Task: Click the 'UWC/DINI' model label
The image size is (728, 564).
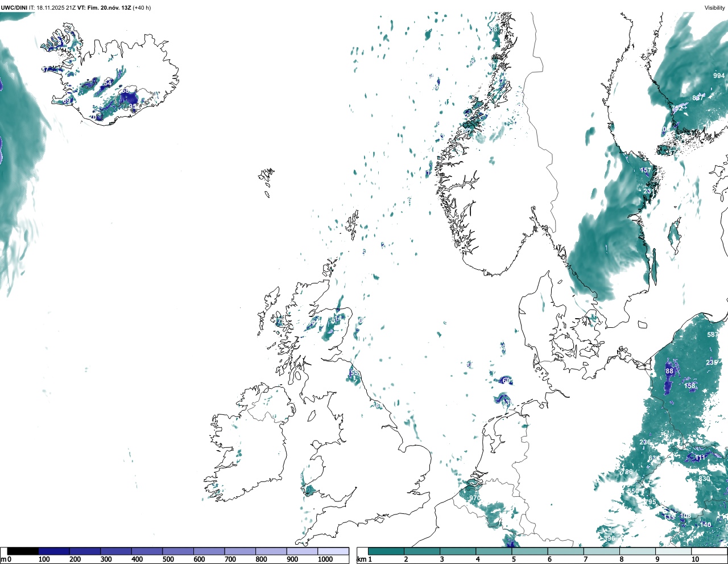Action: (14, 8)
